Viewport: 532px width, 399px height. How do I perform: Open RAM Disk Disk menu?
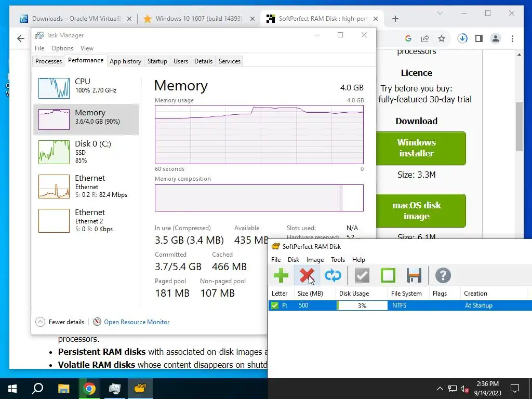coord(294,260)
